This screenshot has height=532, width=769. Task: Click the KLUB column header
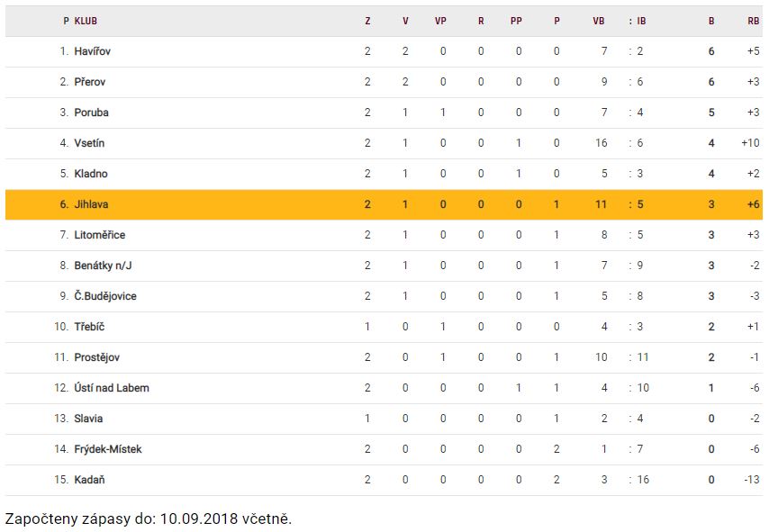tap(86, 21)
